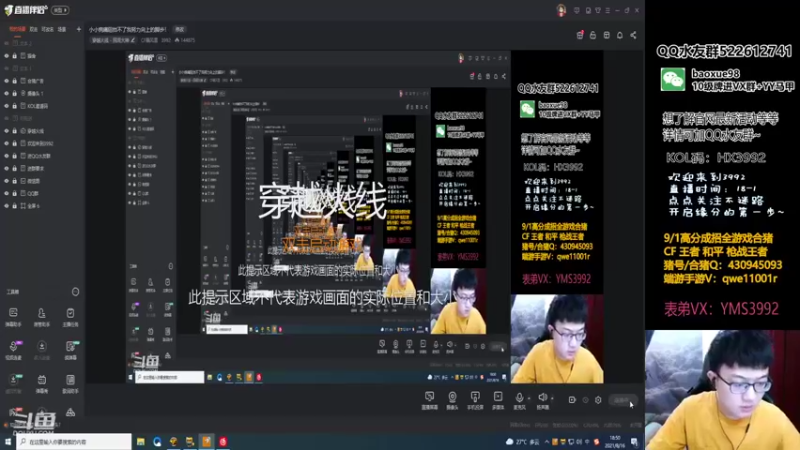Click the start/stop streaming button at bottom right
The height and width of the screenshot is (450, 800).
coord(622,400)
